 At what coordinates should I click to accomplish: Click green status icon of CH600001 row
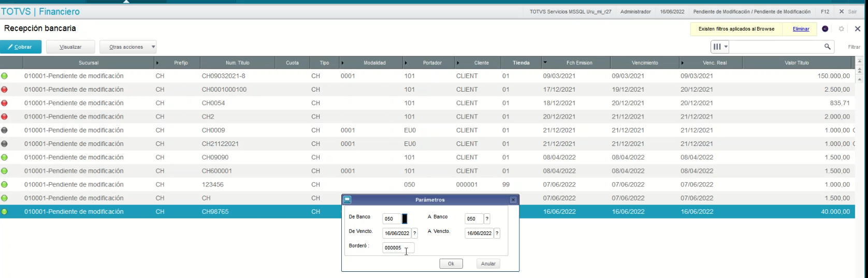[5, 171]
